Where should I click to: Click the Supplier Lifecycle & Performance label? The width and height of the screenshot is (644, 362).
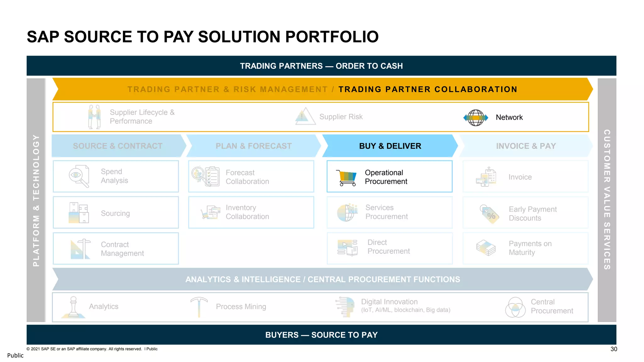[x=142, y=117]
